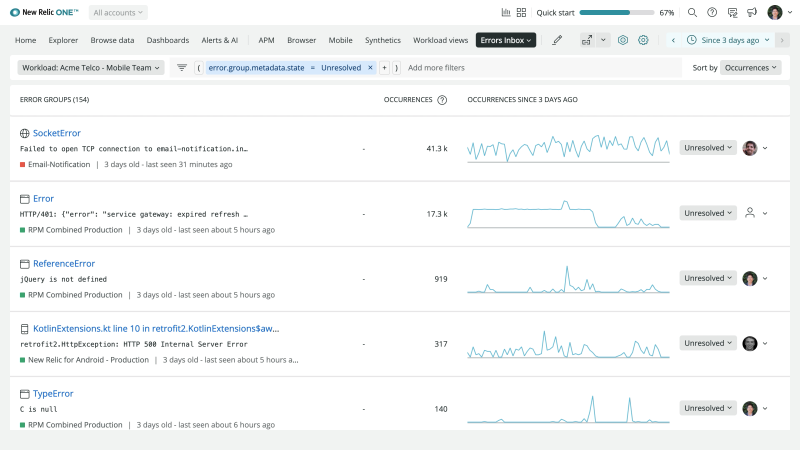Click the SocketError occurrences sparkline
Screen dimensions: 800x450
point(568,148)
